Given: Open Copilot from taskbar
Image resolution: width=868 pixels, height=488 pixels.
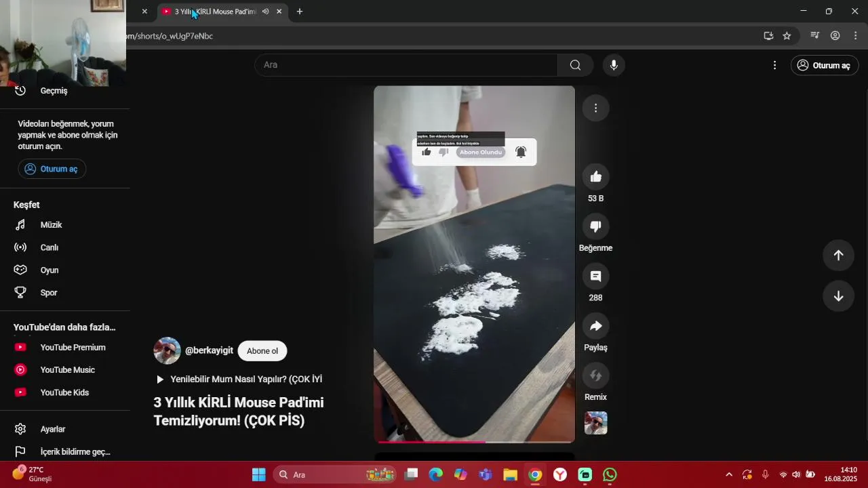Looking at the screenshot, I should point(460,474).
